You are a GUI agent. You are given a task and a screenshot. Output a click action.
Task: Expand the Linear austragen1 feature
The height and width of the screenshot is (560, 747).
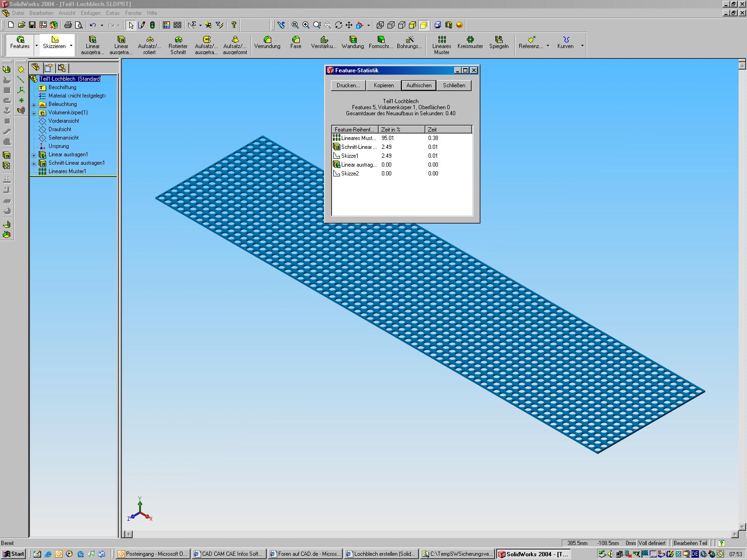point(34,155)
